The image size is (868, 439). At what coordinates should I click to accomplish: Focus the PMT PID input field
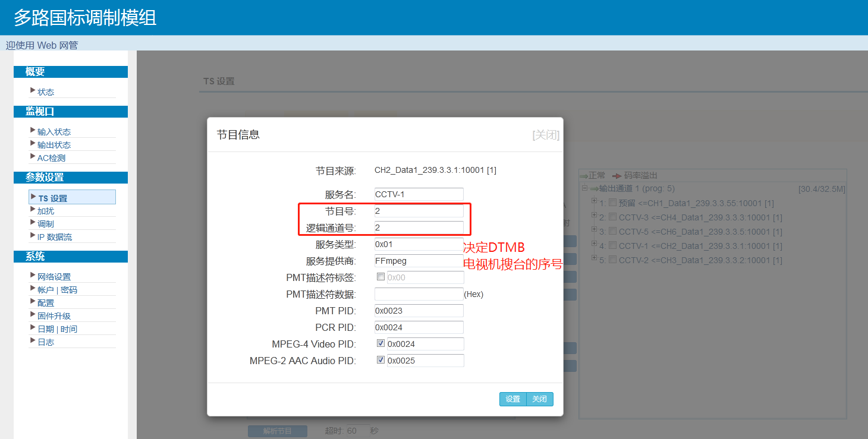pos(419,311)
